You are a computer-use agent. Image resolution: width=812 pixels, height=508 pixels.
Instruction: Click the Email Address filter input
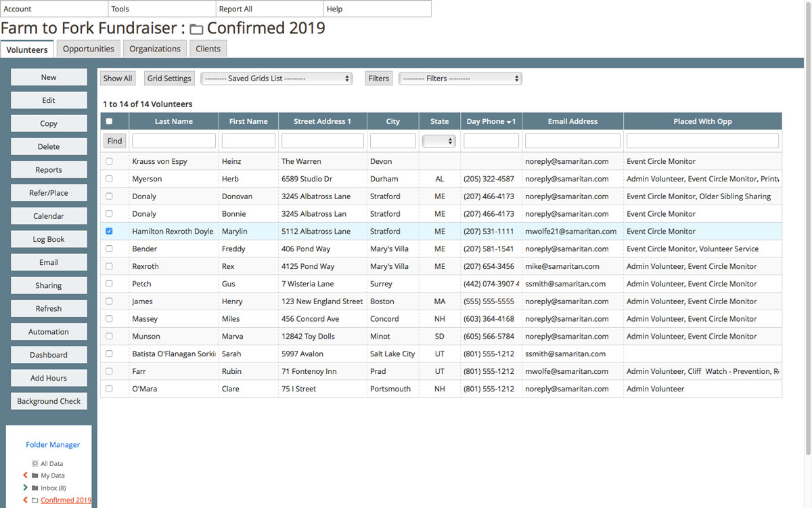point(572,141)
